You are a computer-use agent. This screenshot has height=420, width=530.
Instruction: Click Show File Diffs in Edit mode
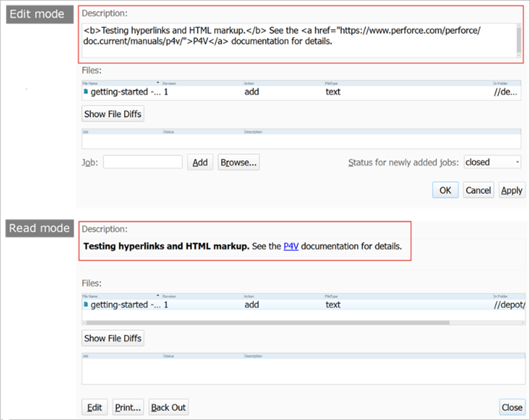[113, 114]
